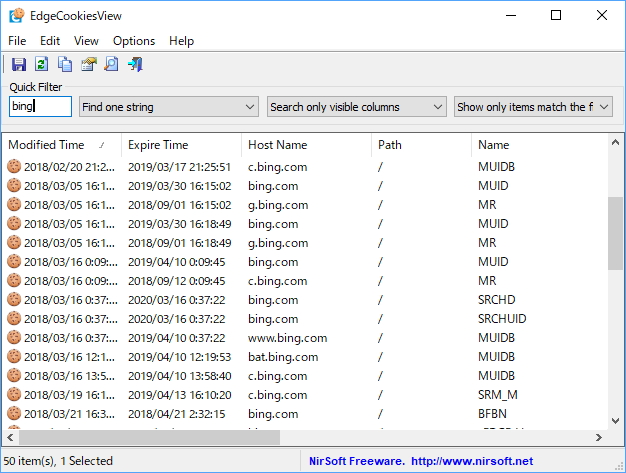Click cookie icon of the SRCHUID row
This screenshot has height=473, width=626.
[14, 319]
